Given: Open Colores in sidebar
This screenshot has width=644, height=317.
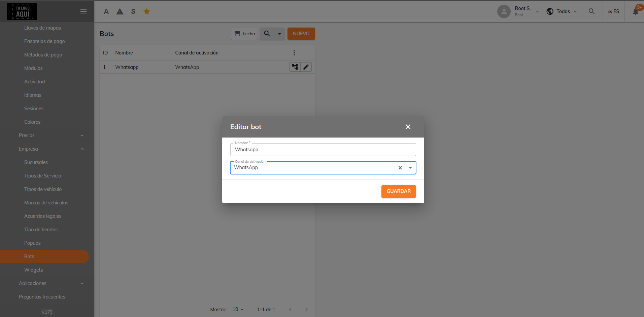Looking at the screenshot, I should pos(32,122).
